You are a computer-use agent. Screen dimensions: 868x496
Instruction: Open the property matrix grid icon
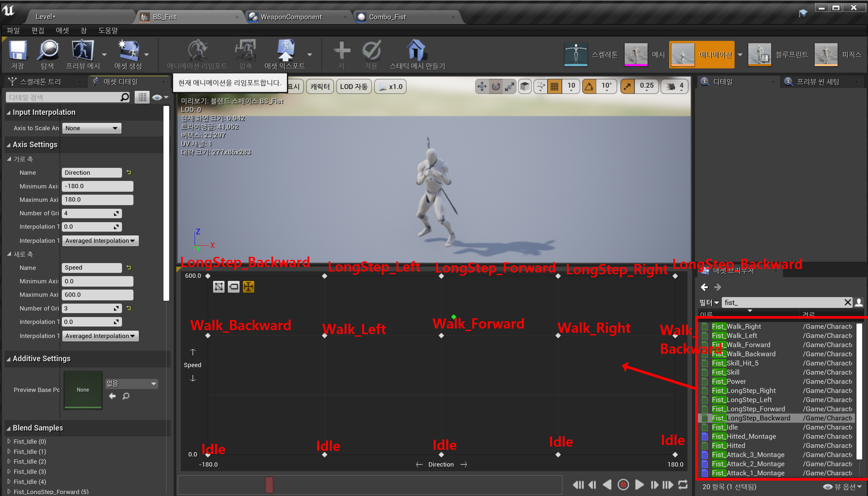click(x=142, y=97)
